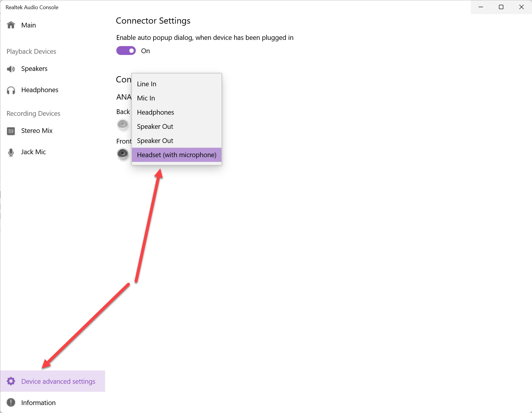Turn off the auto popup dialog toggle

pos(126,51)
